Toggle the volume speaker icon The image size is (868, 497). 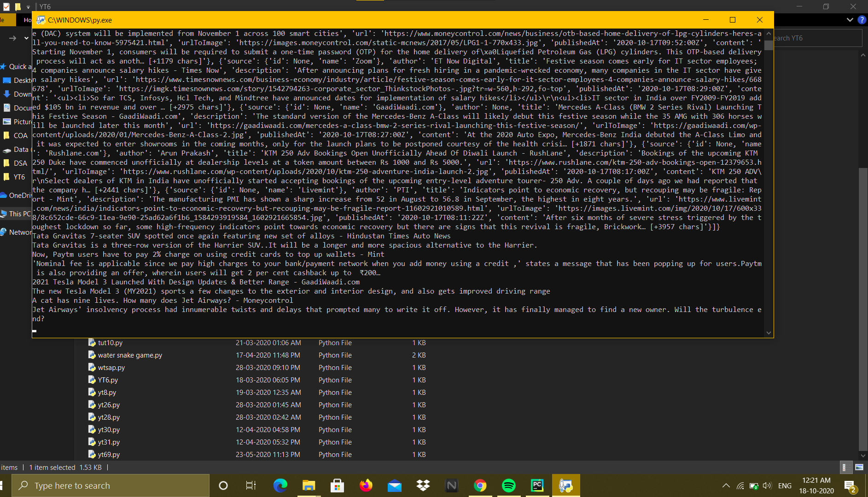(x=767, y=485)
